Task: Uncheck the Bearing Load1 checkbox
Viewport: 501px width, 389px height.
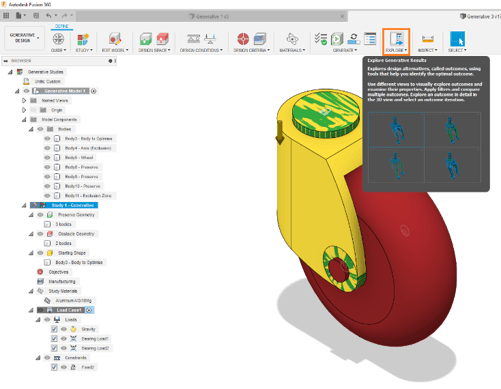Action: [54, 339]
